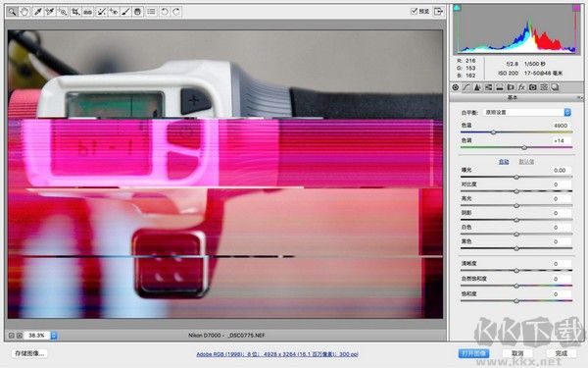Click the zoom out minus button

point(11,336)
